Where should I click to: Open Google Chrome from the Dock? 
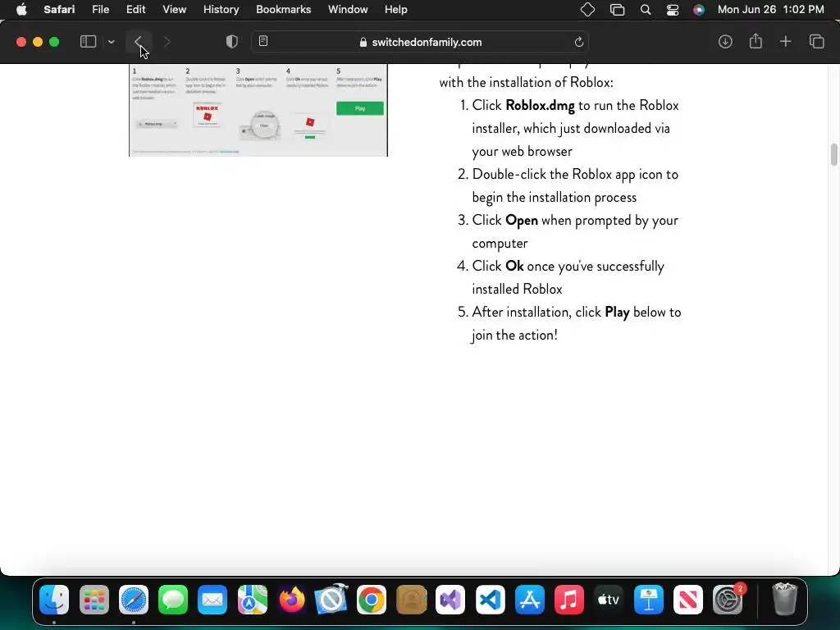372,600
